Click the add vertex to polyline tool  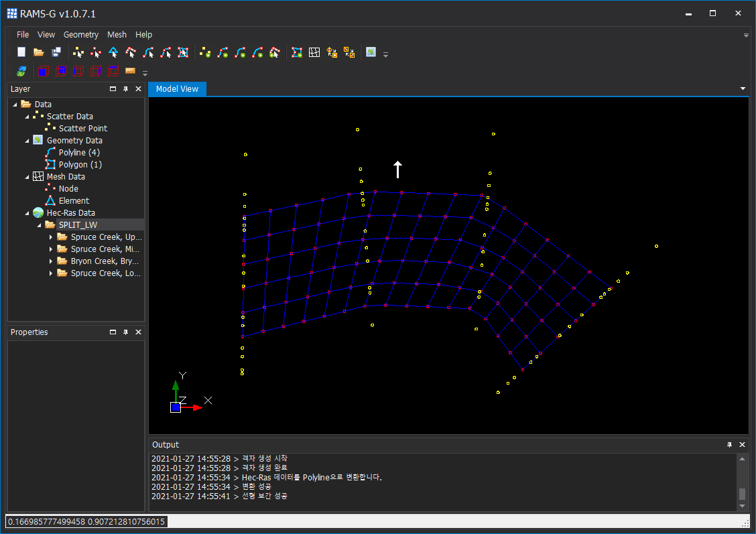(x=275, y=52)
